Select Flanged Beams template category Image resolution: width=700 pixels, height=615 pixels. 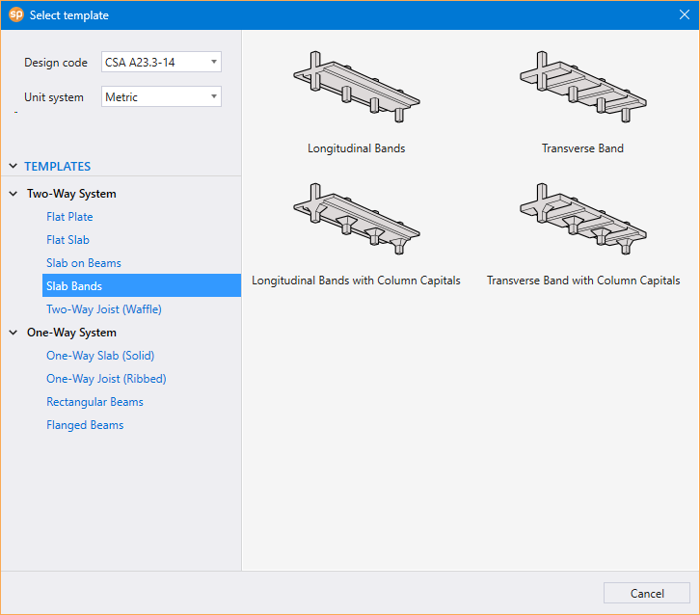(x=85, y=425)
